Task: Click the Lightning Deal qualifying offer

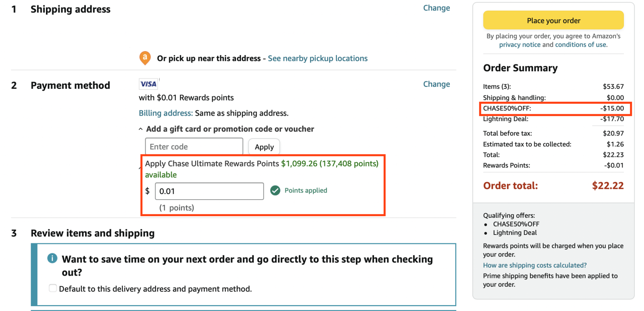Action: [515, 232]
